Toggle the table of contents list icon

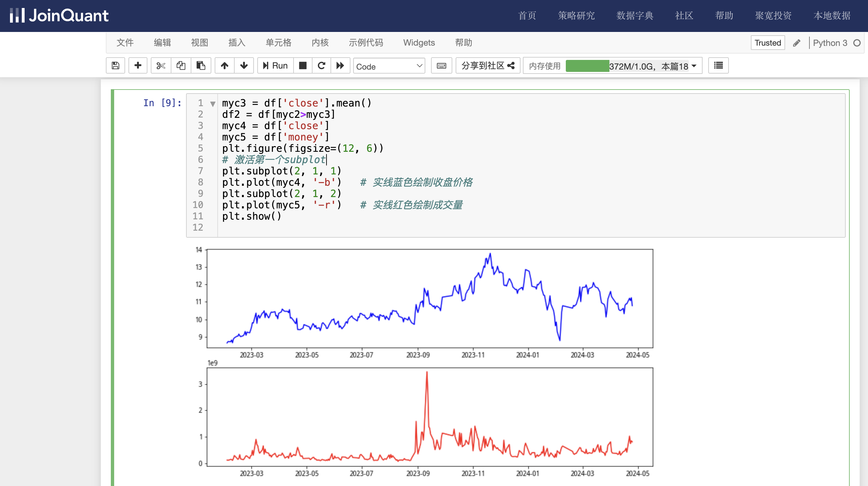(x=718, y=65)
